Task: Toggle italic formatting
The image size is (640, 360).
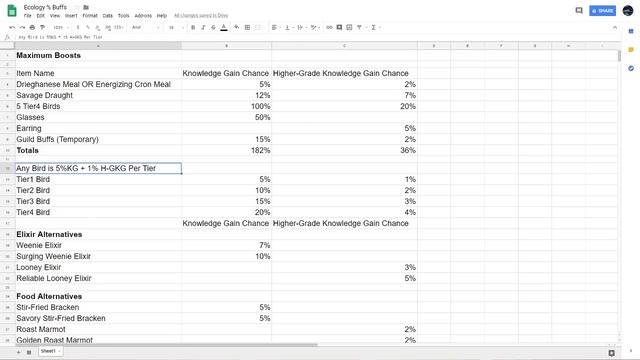Action: coord(203,27)
